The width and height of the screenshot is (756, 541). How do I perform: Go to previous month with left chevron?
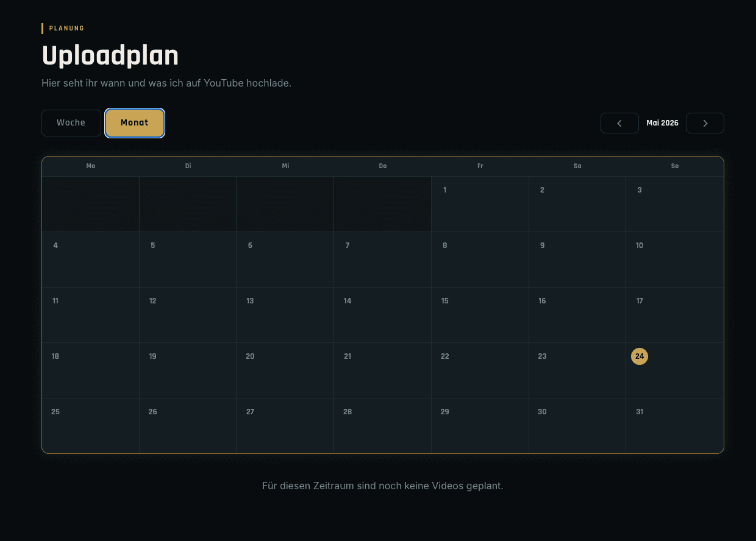619,123
